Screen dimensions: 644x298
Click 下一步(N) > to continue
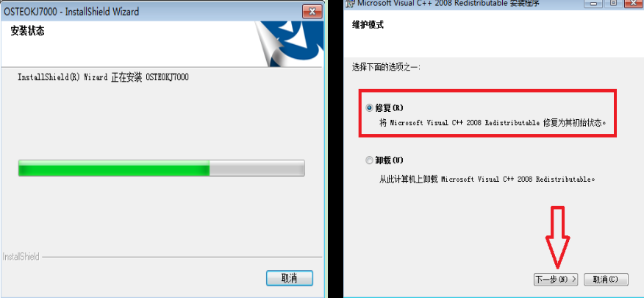click(x=556, y=280)
